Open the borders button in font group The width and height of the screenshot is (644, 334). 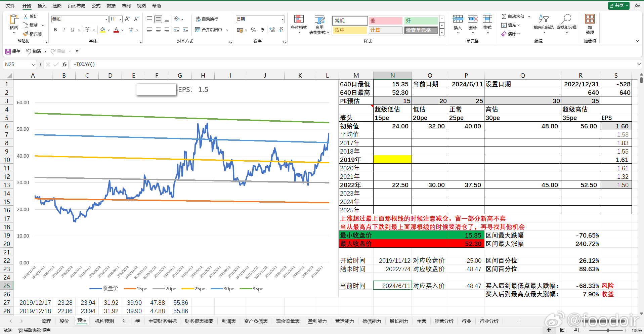87,30
